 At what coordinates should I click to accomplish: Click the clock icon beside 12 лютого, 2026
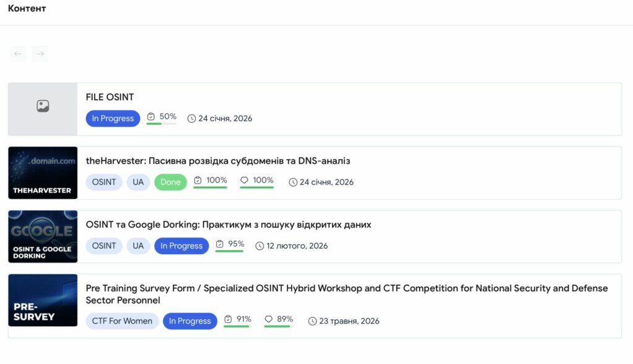[260, 246]
